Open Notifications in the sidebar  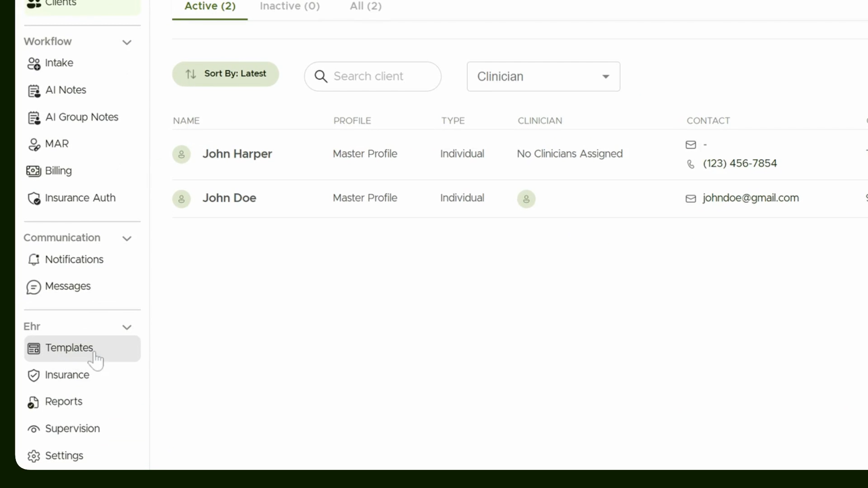pos(82,260)
